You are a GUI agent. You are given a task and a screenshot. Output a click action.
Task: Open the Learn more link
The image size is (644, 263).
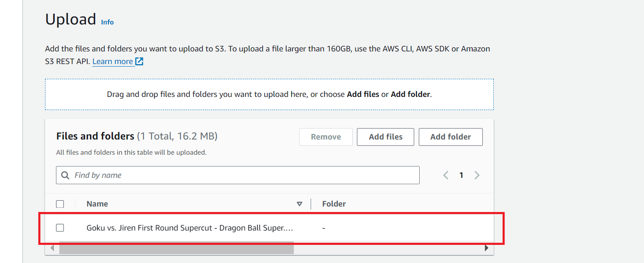click(x=112, y=62)
